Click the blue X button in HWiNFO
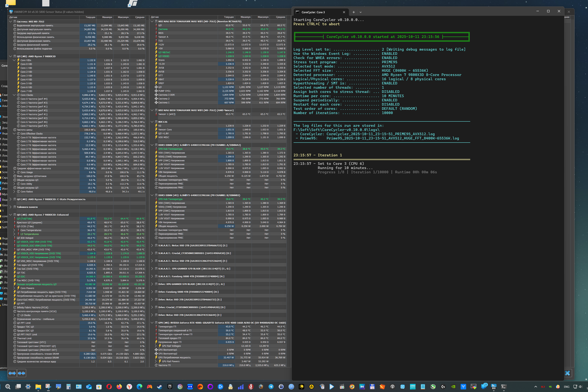Viewport: 588px width, 392px height. [567, 373]
